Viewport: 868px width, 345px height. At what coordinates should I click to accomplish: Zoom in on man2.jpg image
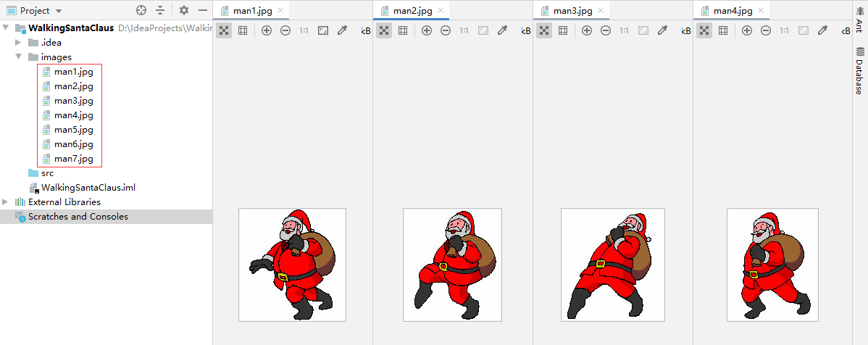[426, 30]
